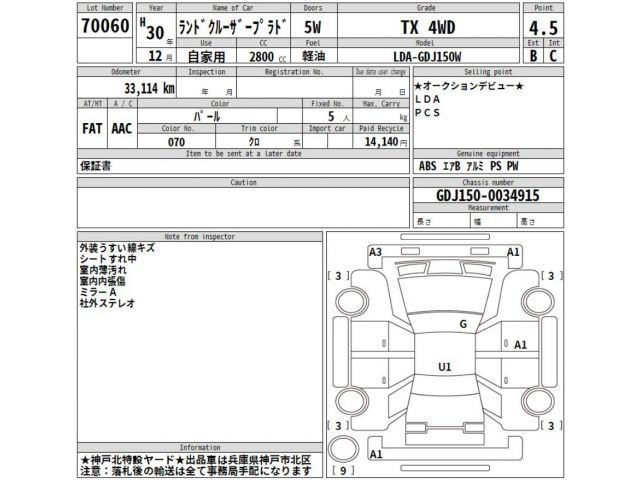This screenshot has height=480, width=640.
Task: Select the car name ランドクルーザープラド
Action: [233, 27]
